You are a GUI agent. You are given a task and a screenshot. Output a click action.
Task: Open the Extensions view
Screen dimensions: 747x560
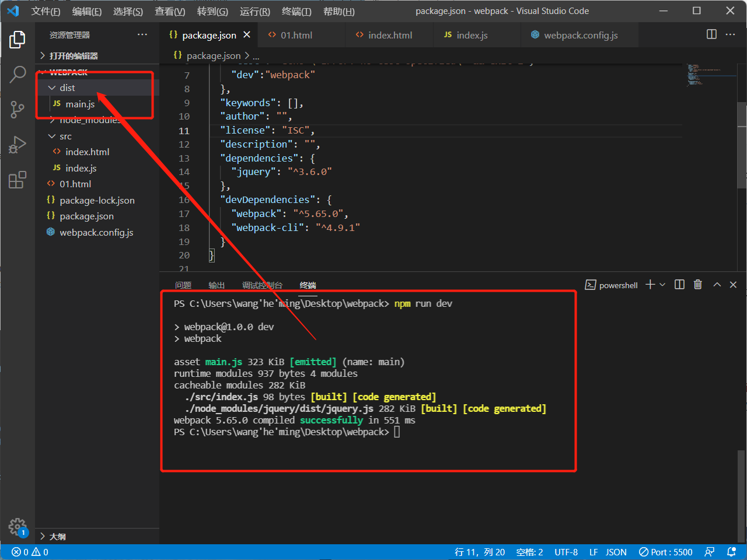[18, 179]
